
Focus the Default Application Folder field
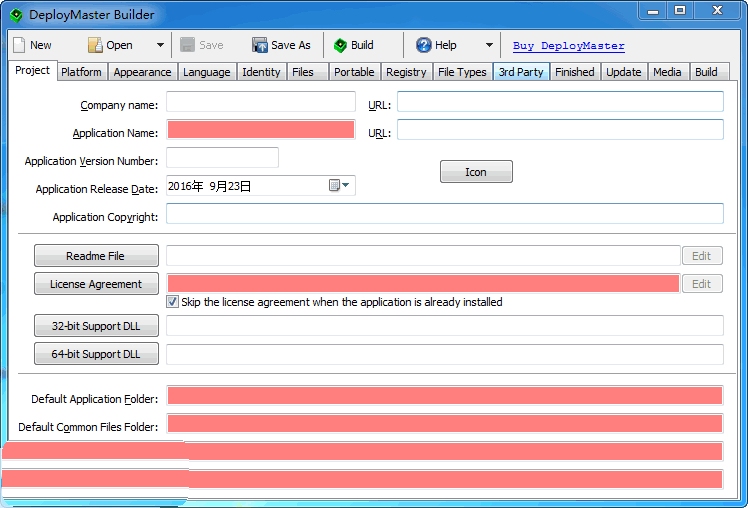pos(445,396)
